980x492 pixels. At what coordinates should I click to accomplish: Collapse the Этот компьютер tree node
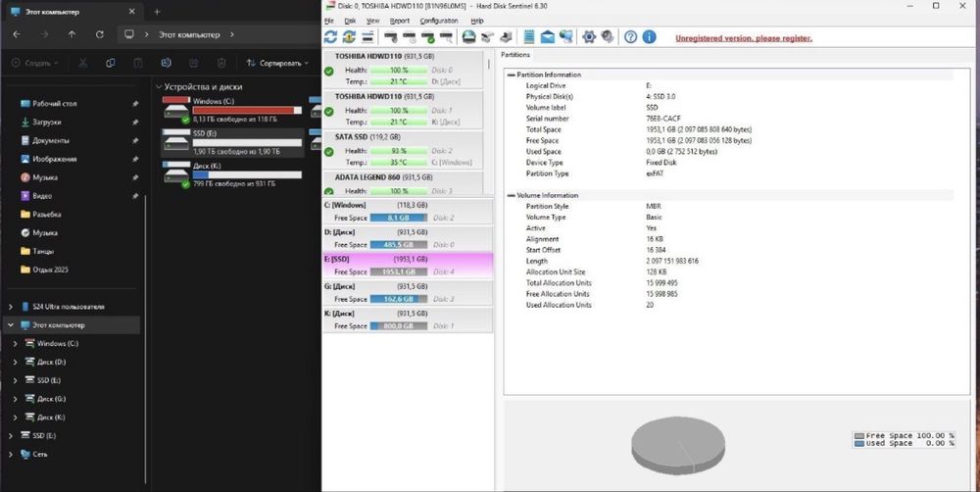click(11, 325)
